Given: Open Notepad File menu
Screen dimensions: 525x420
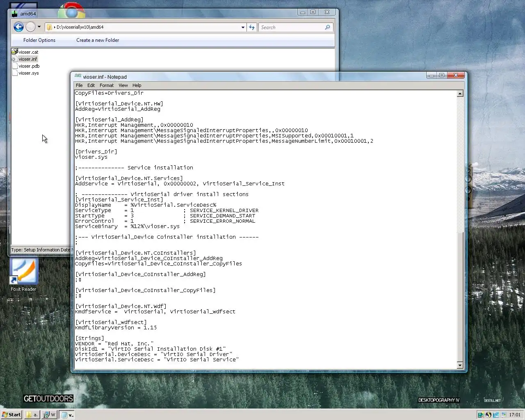Looking at the screenshot, I should point(79,85).
